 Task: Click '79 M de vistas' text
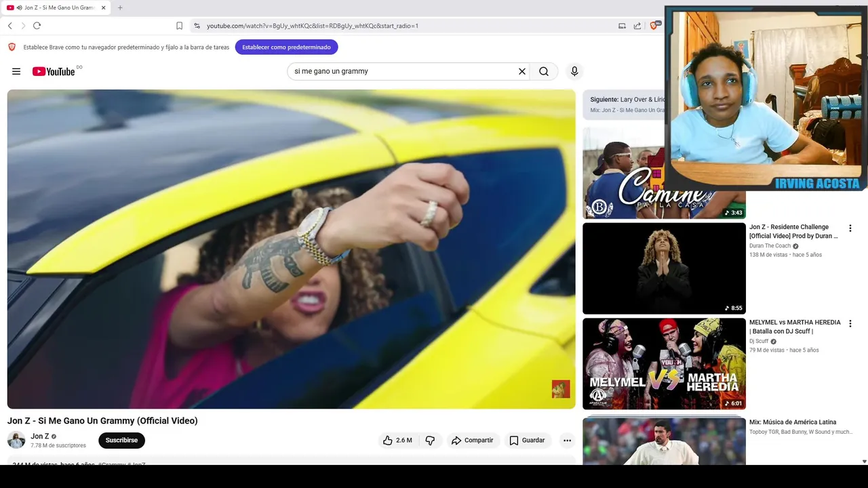click(x=766, y=350)
